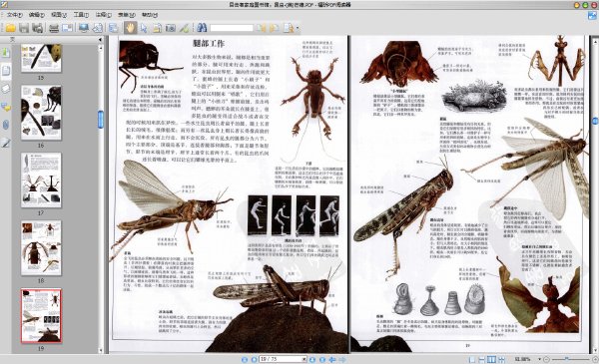This screenshot has width=599, height=364.
Task: Click the monitor full-screen icon
Action: coord(83,28)
